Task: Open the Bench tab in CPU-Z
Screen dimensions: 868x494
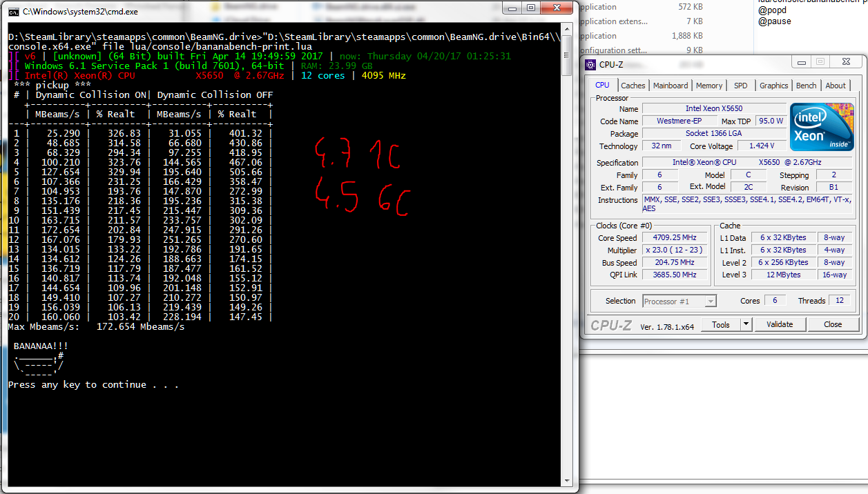Action: 806,86
